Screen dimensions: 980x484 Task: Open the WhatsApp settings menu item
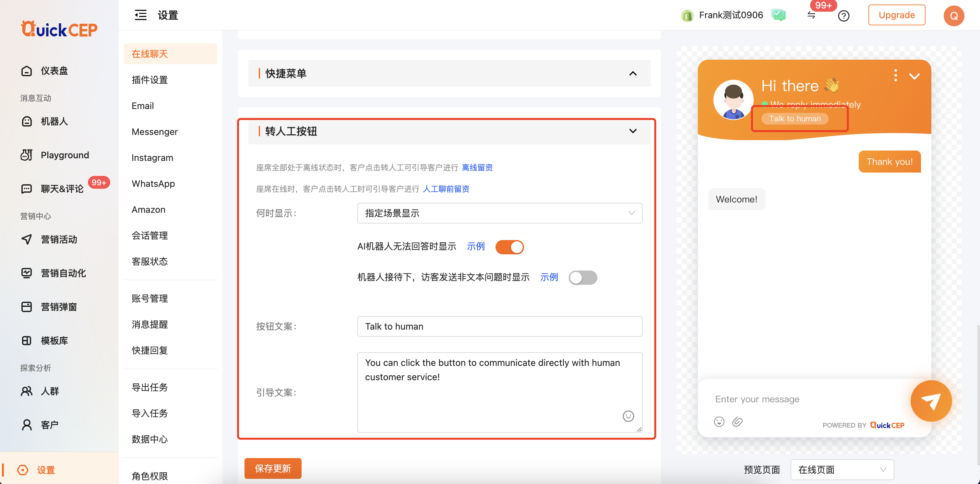pyautogui.click(x=153, y=184)
